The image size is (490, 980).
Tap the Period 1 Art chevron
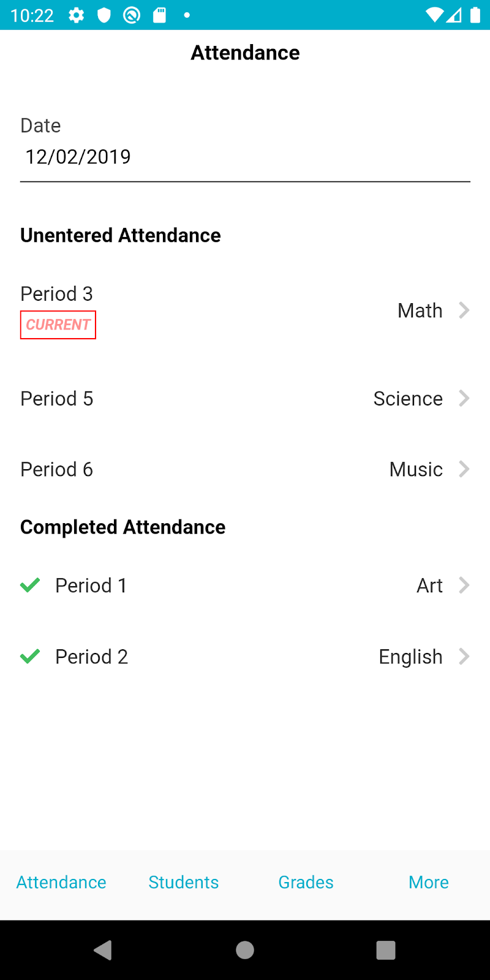click(464, 586)
